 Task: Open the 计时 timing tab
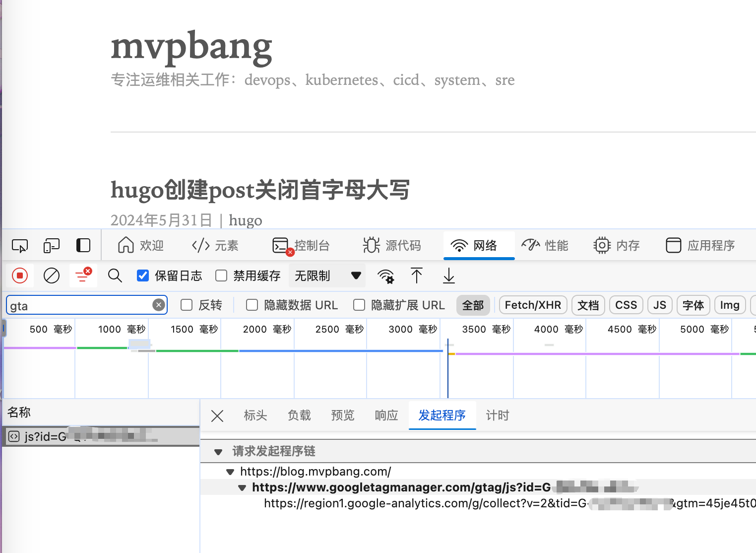click(x=498, y=415)
